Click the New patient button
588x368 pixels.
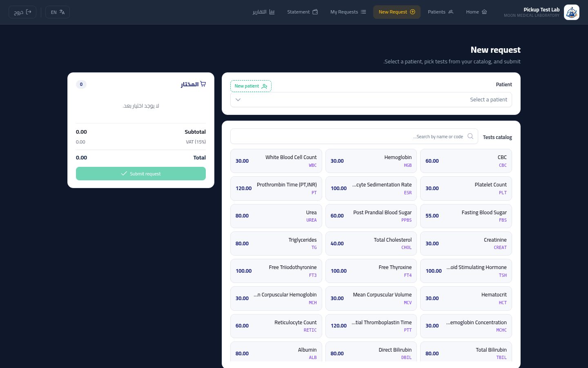point(251,86)
